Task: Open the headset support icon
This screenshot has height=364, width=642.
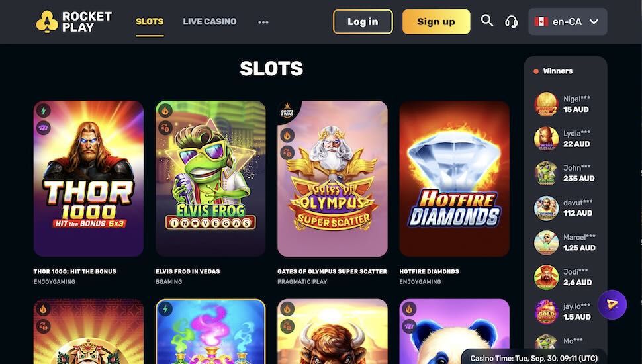Action: (x=512, y=21)
